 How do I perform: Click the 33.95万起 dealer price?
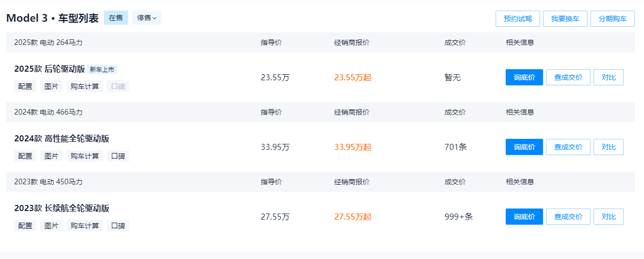[x=352, y=147]
